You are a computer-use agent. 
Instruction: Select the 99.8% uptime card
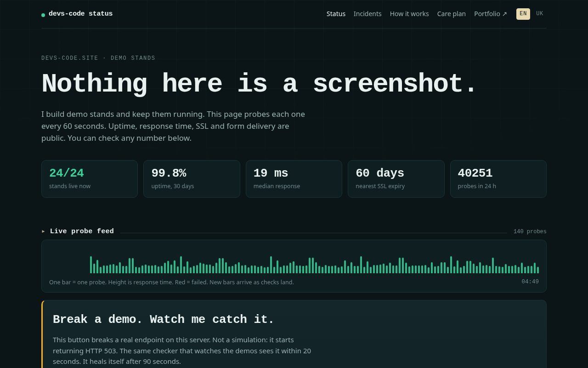[x=192, y=179]
